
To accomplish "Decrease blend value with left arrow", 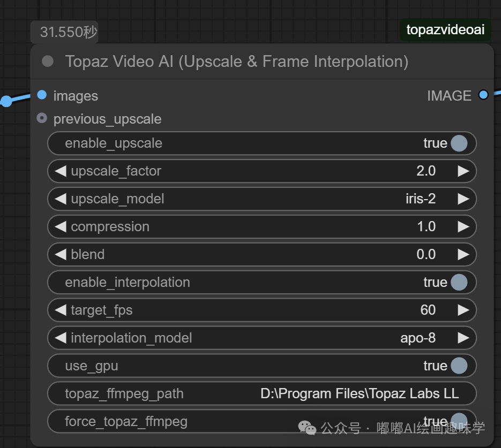I will click(x=61, y=254).
